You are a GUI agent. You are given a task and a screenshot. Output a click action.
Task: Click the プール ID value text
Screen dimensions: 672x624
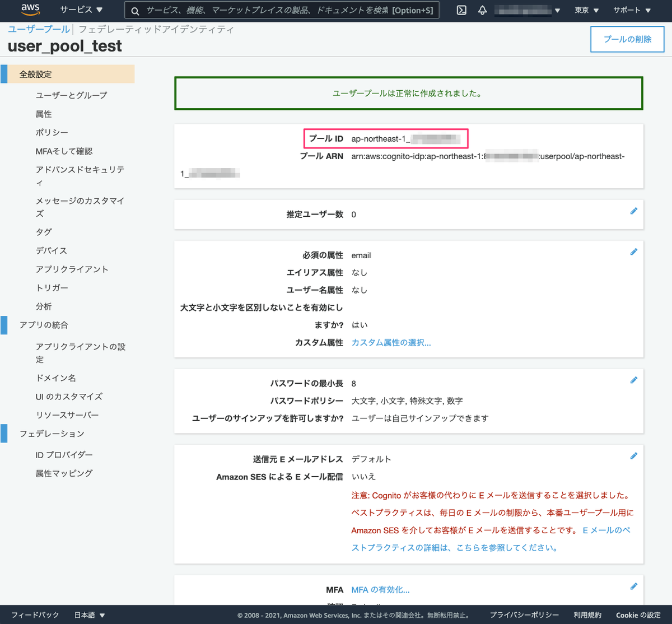406,138
